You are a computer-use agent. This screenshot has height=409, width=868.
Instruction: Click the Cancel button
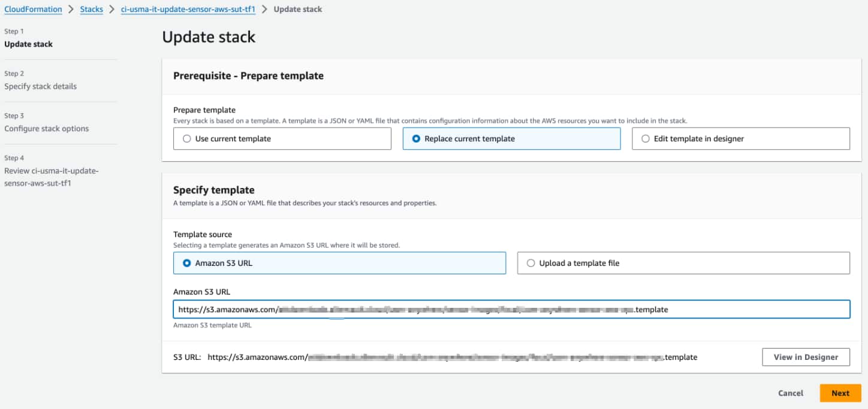coord(791,393)
